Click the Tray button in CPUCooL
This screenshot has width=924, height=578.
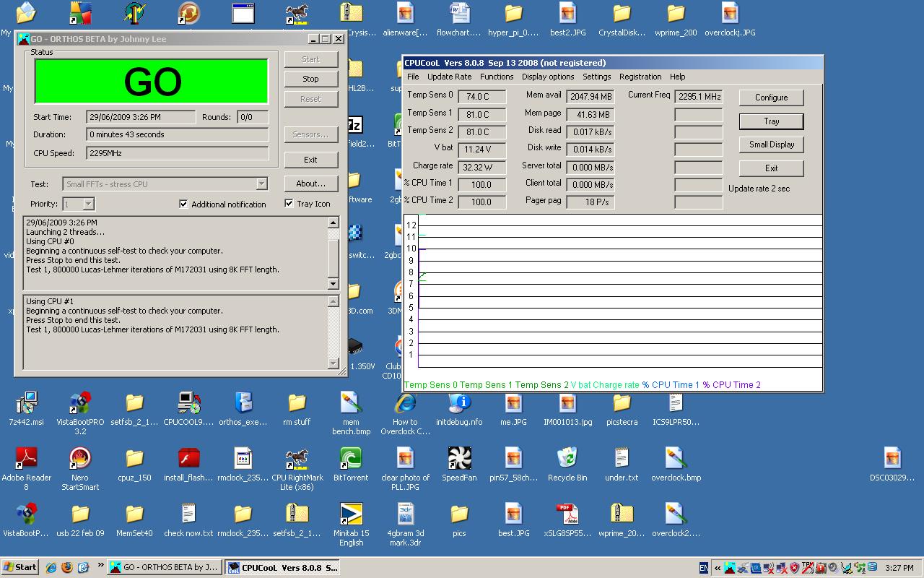(x=771, y=121)
